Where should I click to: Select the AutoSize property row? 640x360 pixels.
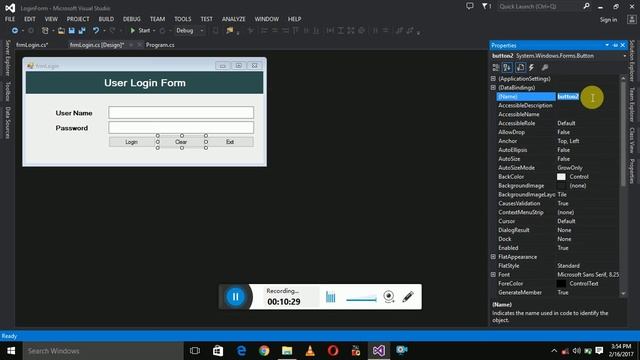pos(558,159)
